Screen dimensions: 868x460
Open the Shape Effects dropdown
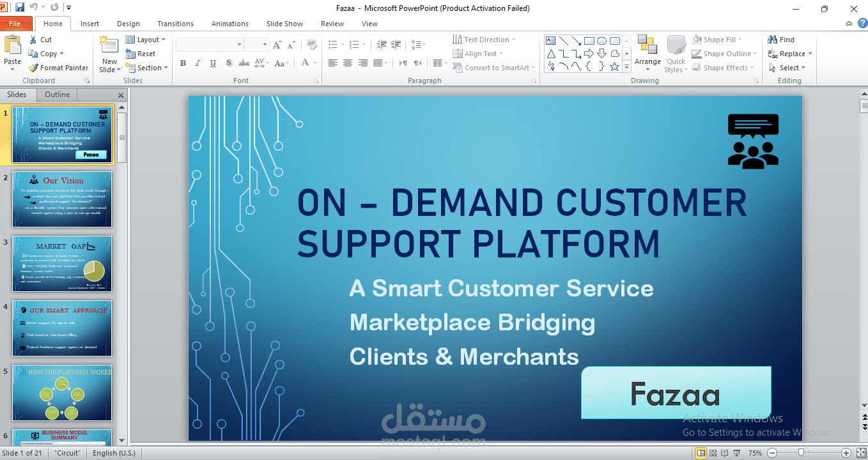coord(724,68)
